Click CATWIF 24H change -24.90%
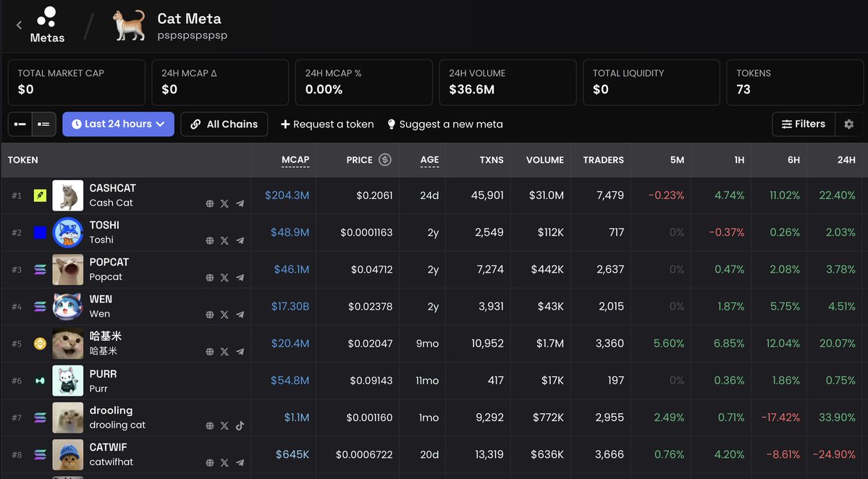 [834, 454]
